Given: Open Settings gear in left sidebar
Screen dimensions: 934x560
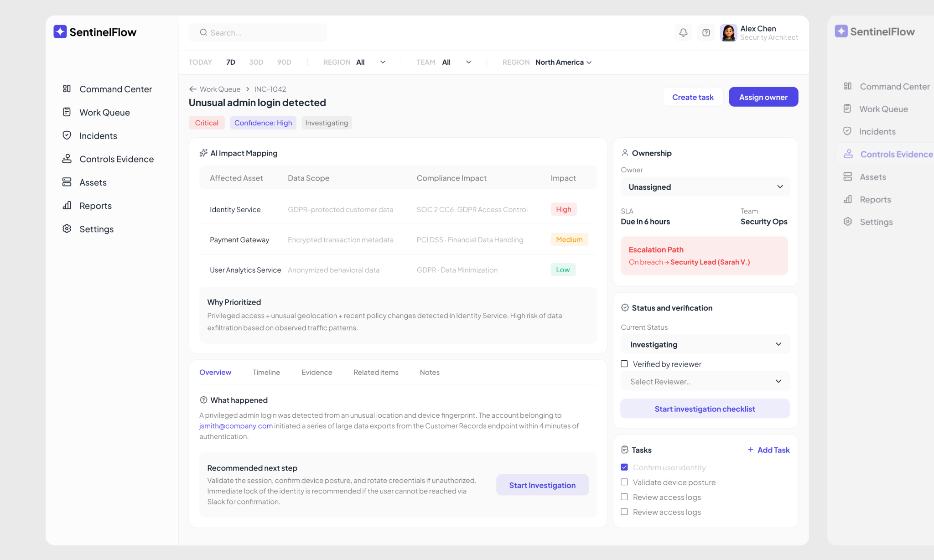Looking at the screenshot, I should [x=67, y=229].
